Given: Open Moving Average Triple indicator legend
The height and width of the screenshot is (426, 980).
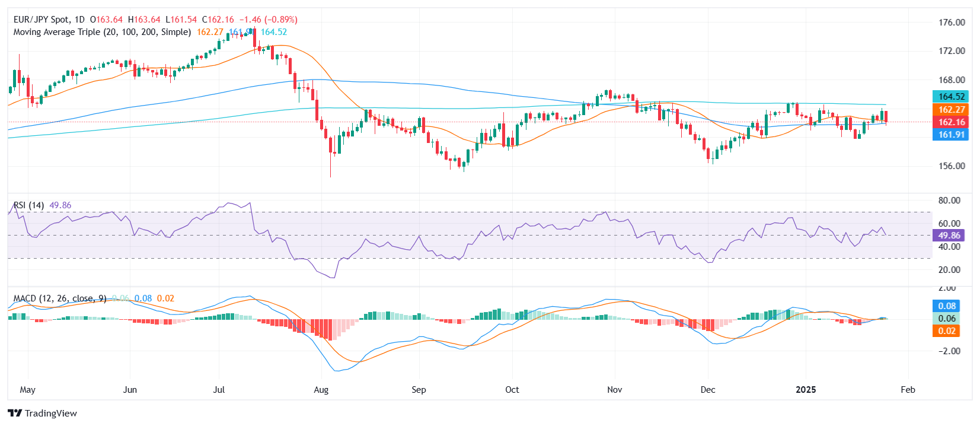Looking at the screenshot, I should (x=102, y=32).
